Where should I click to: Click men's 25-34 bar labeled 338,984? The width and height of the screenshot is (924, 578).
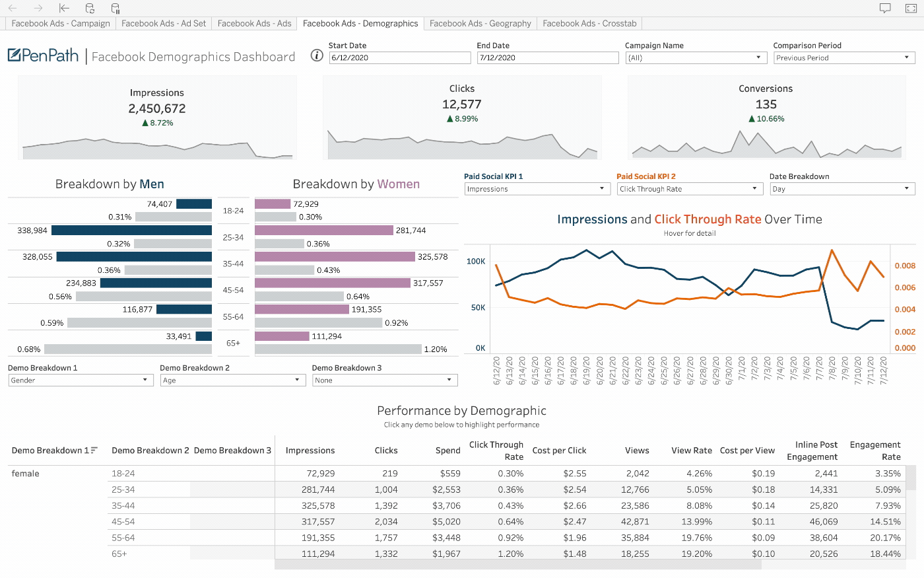point(131,231)
